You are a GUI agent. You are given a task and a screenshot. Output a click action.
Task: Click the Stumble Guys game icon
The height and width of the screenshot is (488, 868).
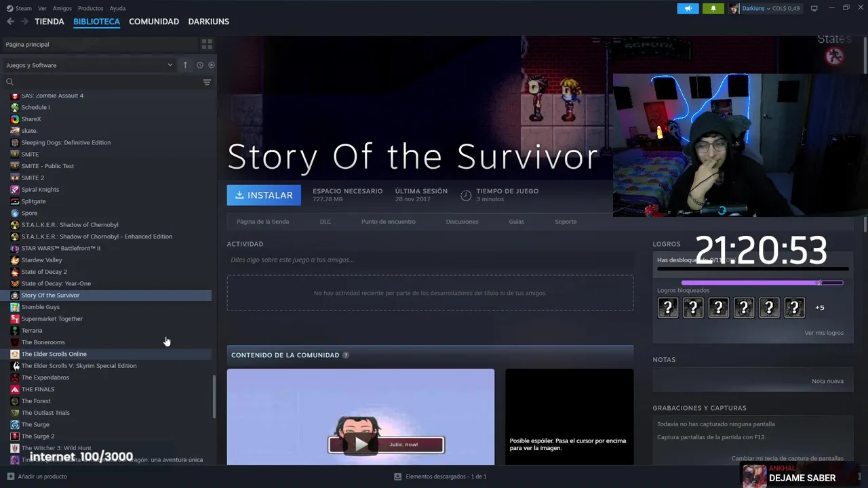coord(15,307)
